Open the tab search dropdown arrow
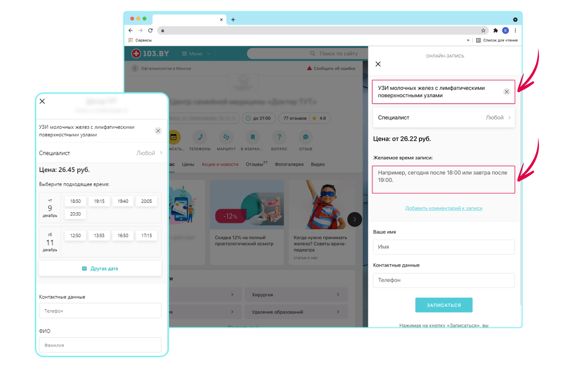Viewport: 588px width, 369px height. tap(515, 20)
